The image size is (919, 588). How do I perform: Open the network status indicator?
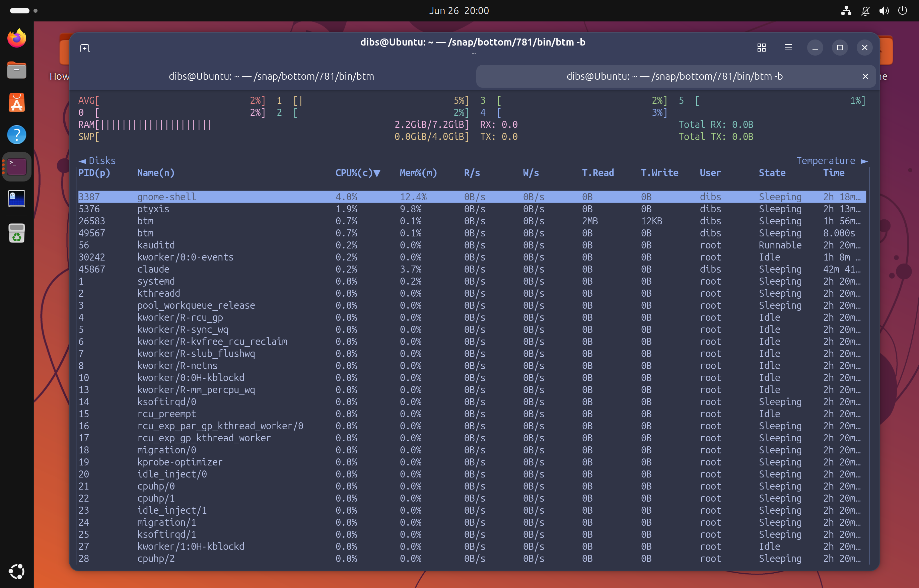coord(846,11)
